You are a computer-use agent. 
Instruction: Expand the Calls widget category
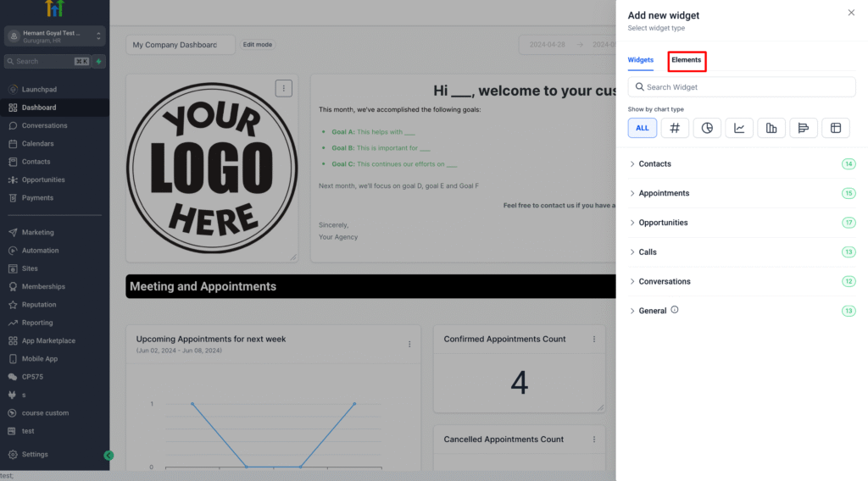click(x=648, y=252)
